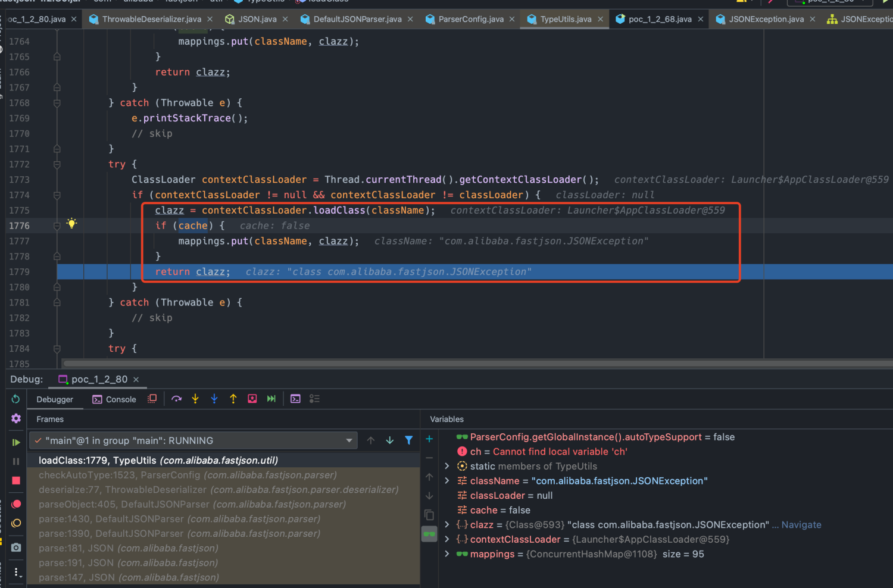Fold the if block at line 1774
This screenshot has height=588, width=893.
57,195
